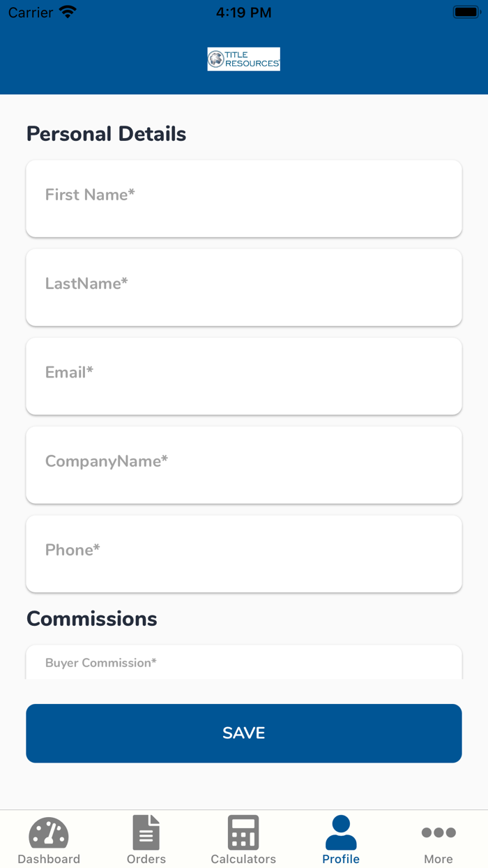488x868 pixels.
Task: Tap the Buyer Commission field
Action: click(x=243, y=663)
